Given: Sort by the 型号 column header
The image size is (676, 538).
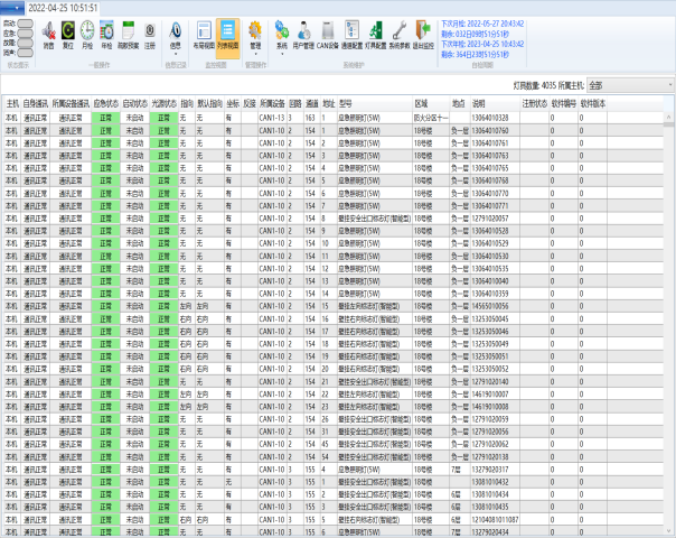Looking at the screenshot, I should 345,103.
